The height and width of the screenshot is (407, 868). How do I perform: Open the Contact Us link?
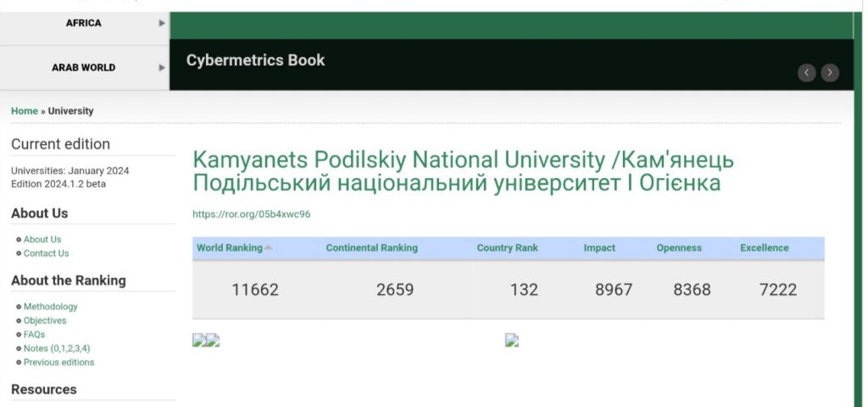point(46,254)
